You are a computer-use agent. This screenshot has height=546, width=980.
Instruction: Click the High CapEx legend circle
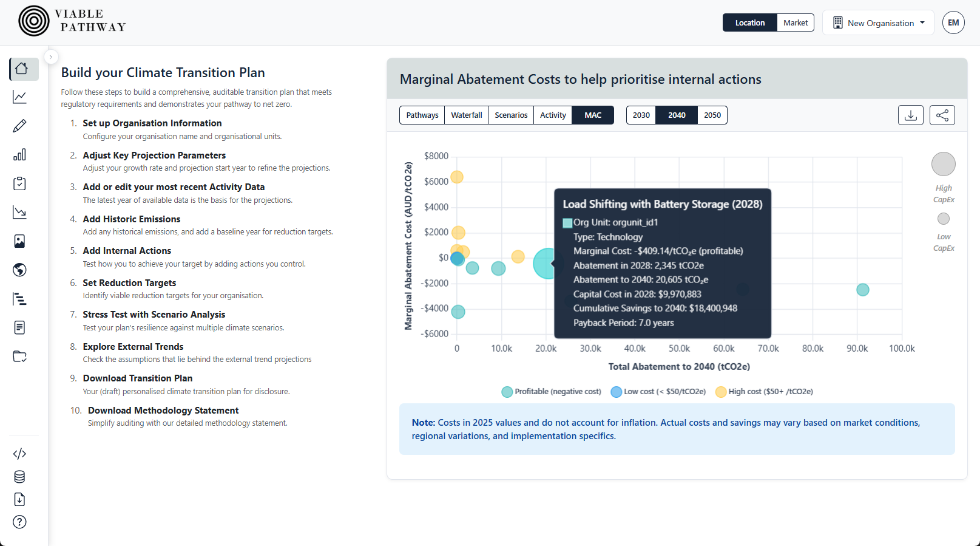(943, 164)
